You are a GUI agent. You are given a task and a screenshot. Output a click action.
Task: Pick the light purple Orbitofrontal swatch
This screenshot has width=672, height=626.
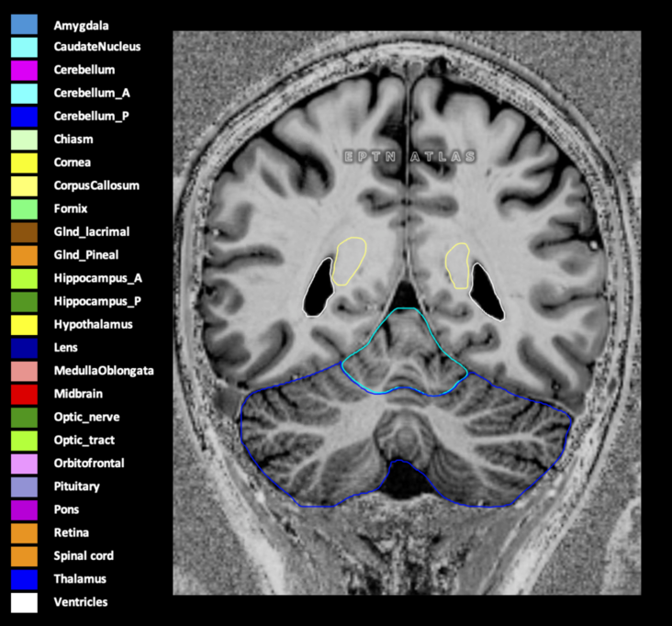pyautogui.click(x=24, y=464)
